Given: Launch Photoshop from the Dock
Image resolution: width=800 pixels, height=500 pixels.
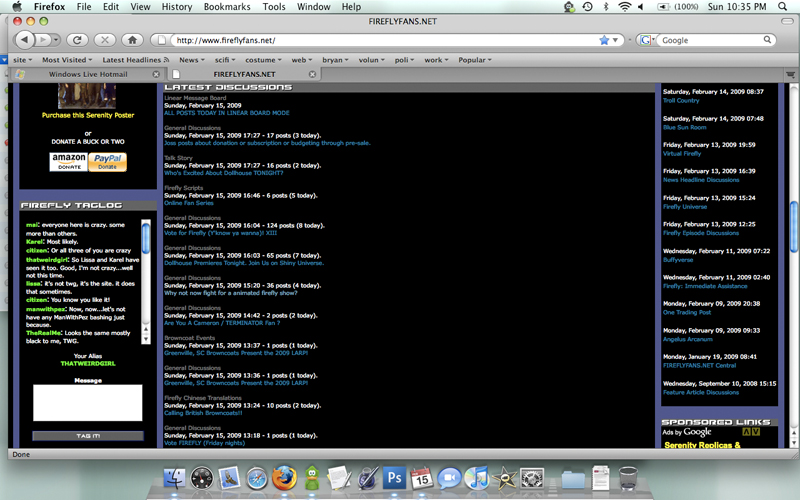Looking at the screenshot, I should [394, 478].
